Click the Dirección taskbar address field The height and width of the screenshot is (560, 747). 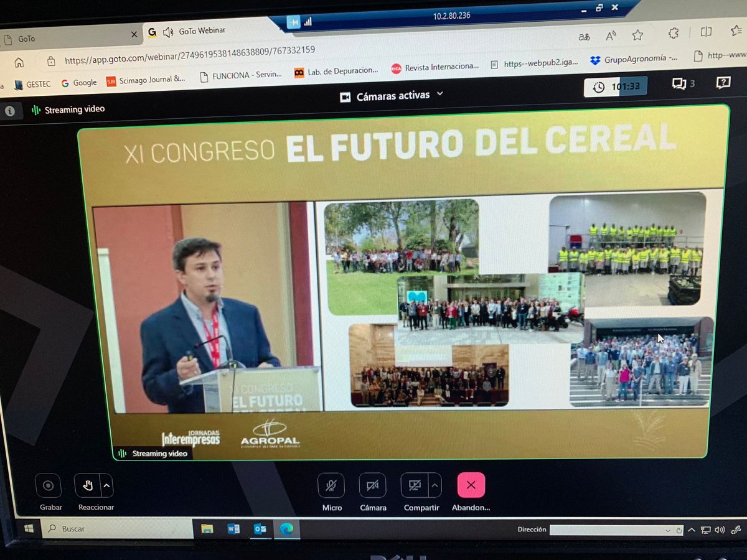(x=607, y=530)
